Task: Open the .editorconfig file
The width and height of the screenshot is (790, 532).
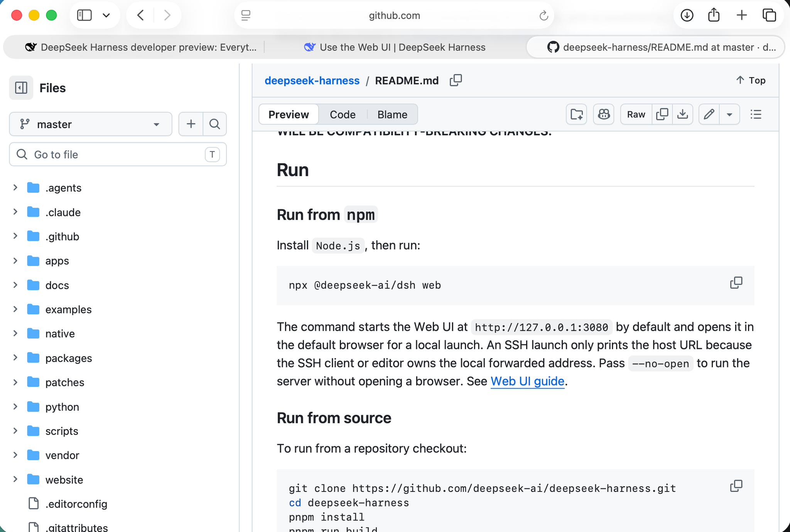Action: pyautogui.click(x=76, y=504)
